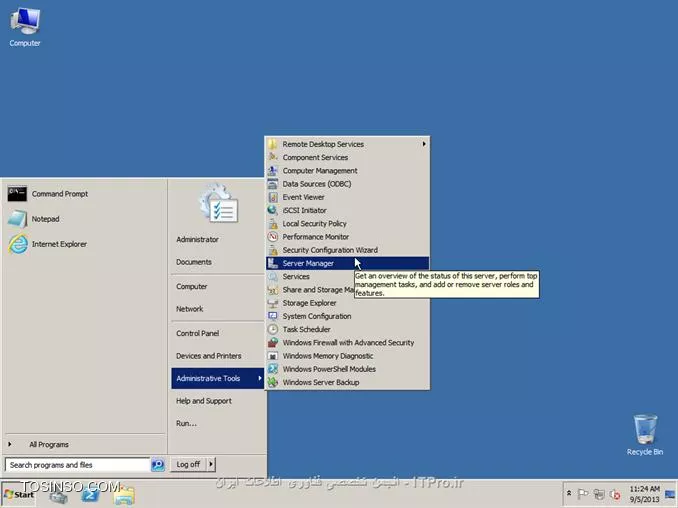Open Help and Support

click(204, 401)
